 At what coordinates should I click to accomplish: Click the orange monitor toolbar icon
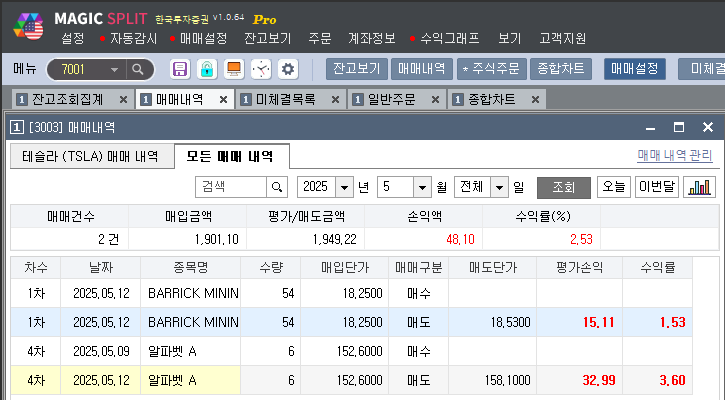pyautogui.click(x=234, y=69)
